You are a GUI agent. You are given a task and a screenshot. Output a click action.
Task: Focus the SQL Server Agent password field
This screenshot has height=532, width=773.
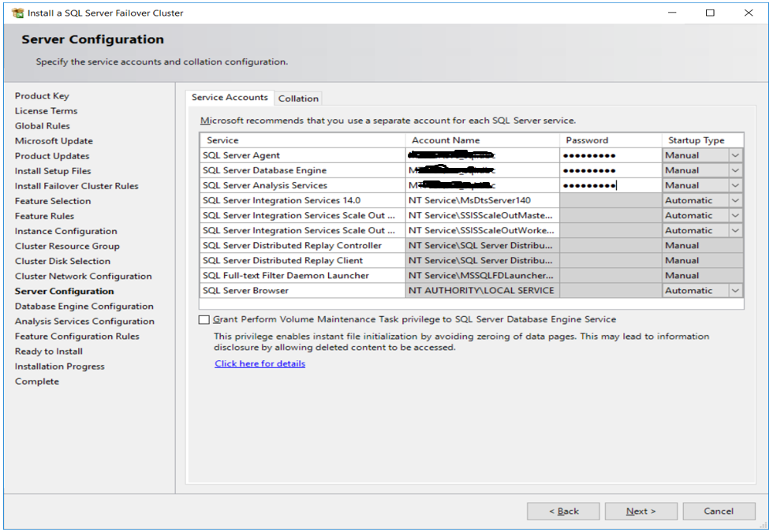click(611, 155)
